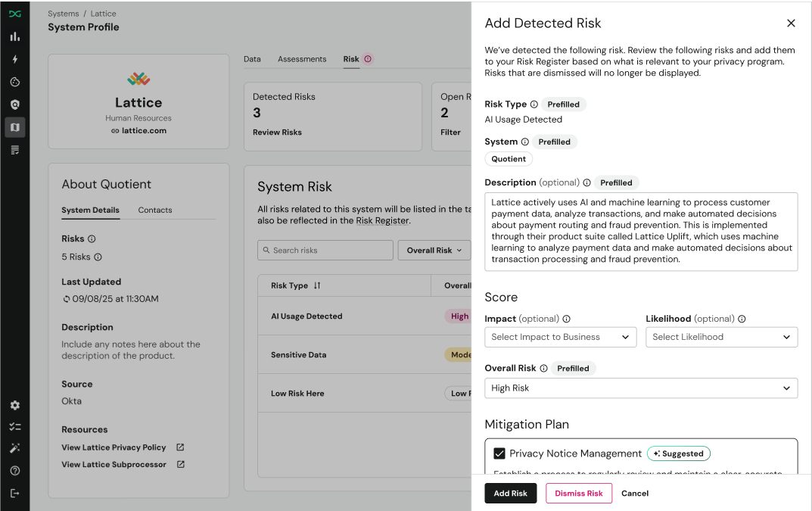This screenshot has height=511, width=812.
Task: Uncheck the Privacy Notice Management checkbox
Action: [x=499, y=453]
